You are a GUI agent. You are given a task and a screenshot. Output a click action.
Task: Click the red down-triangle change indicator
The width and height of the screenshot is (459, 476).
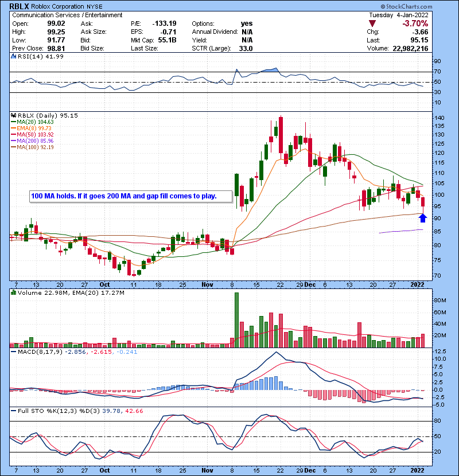click(372, 24)
